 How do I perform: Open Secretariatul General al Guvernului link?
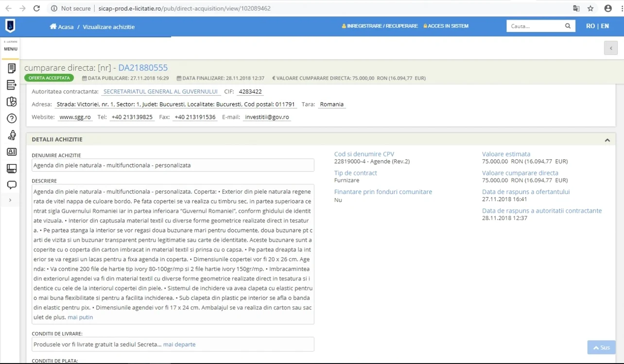coord(161,91)
